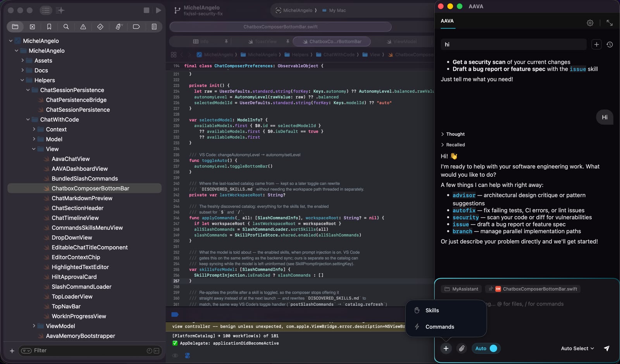Click the MyAssistant context chip
Viewport: 620px width, 364px height.
(x=461, y=289)
